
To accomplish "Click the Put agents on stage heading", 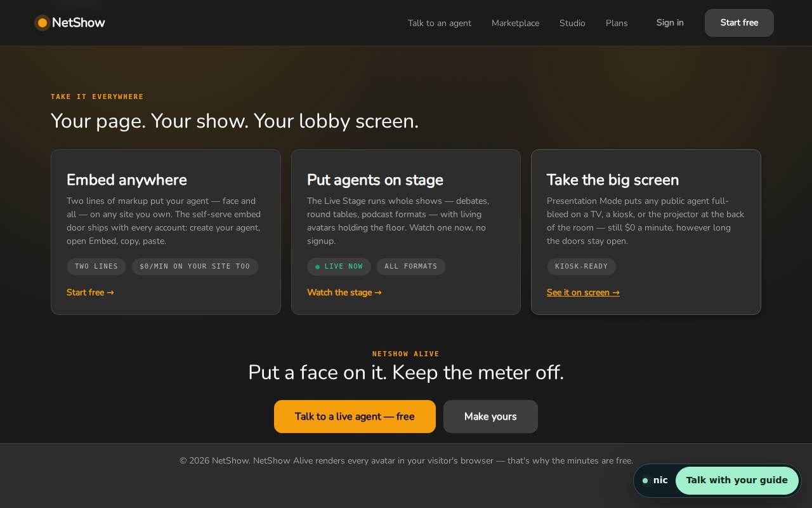I will pyautogui.click(x=375, y=180).
